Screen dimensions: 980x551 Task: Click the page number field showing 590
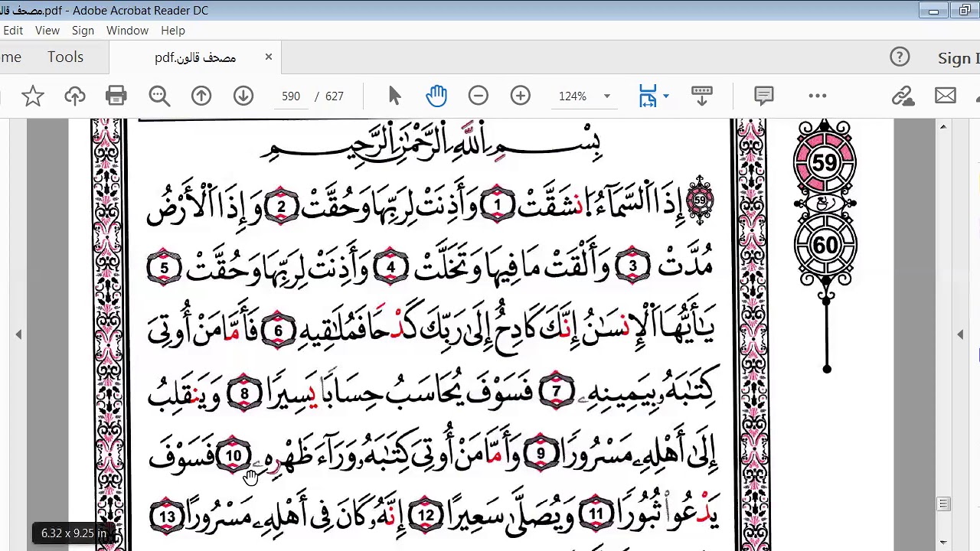tap(291, 96)
